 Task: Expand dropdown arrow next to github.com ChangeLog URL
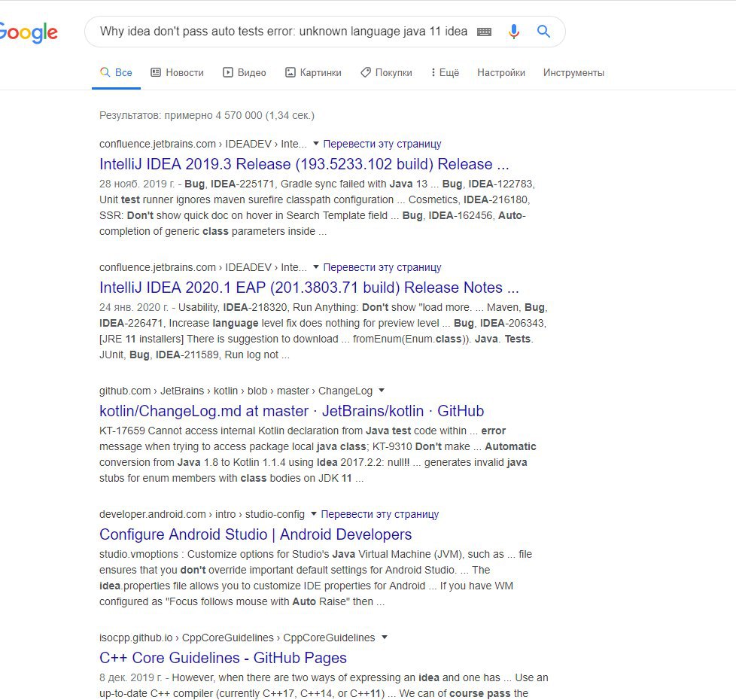[382, 391]
